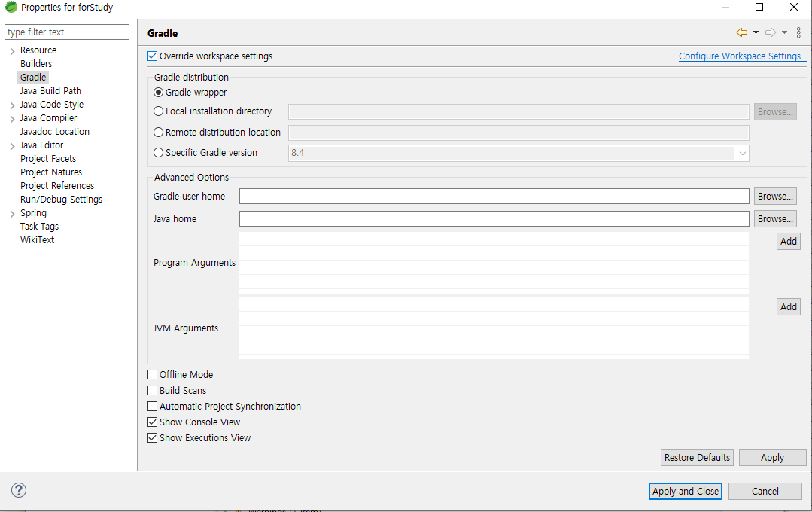Viewport: 812px width, 512px height.
Task: Enable Build Scans checkbox
Action: [152, 390]
